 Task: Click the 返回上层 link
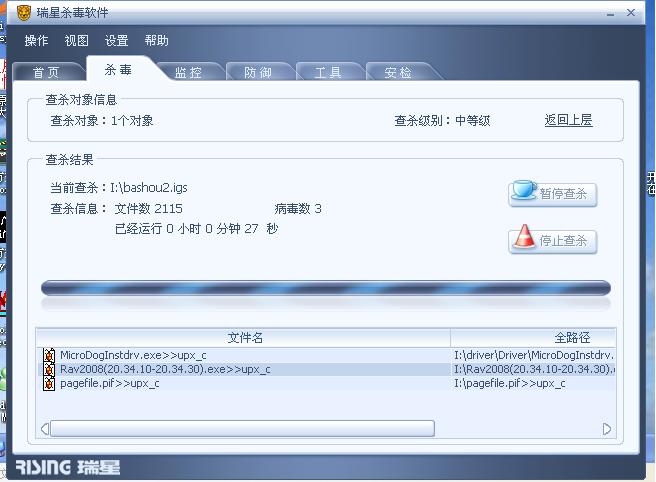(568, 120)
